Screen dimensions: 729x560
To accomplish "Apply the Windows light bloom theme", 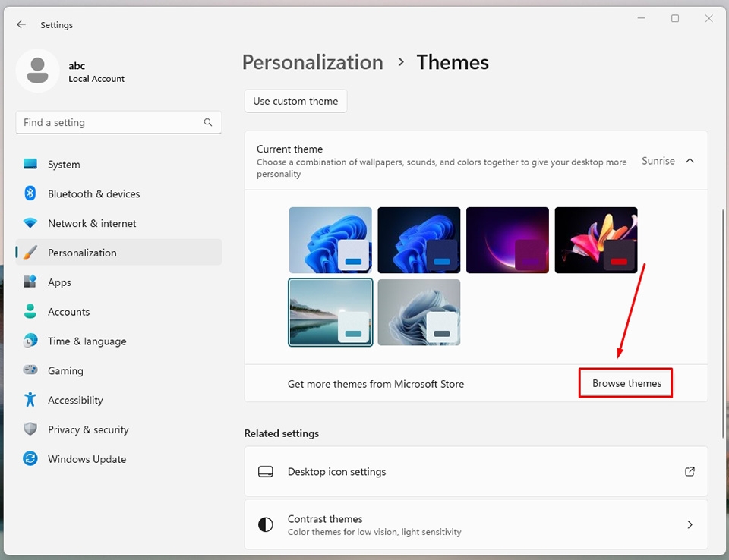I will (330, 240).
